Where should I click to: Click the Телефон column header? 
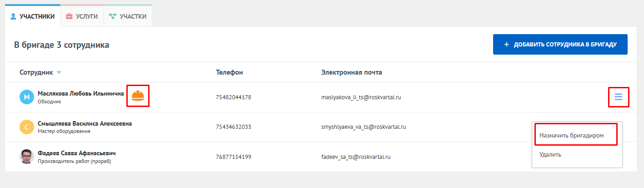click(229, 72)
